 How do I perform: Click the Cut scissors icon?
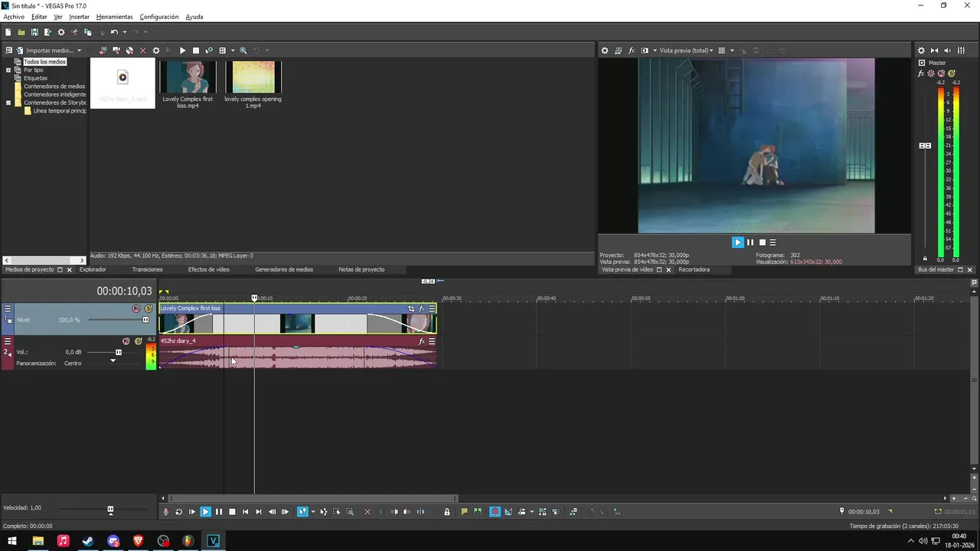tap(74, 32)
